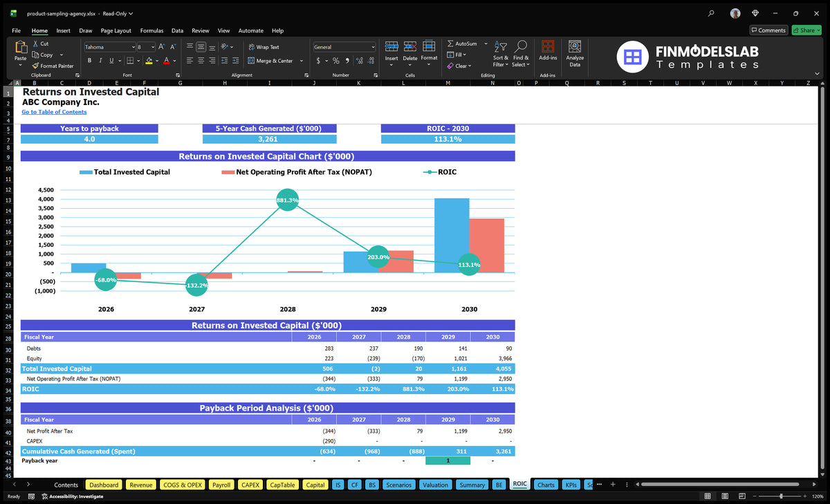This screenshot has width=830, height=504.
Task: Cut the selection with the scissors icon
Action: [x=35, y=44]
